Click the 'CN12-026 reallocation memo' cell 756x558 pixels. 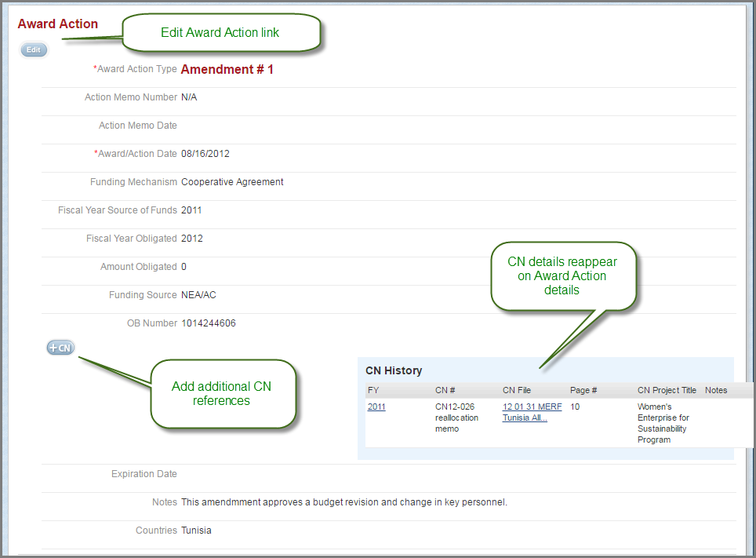(x=456, y=418)
